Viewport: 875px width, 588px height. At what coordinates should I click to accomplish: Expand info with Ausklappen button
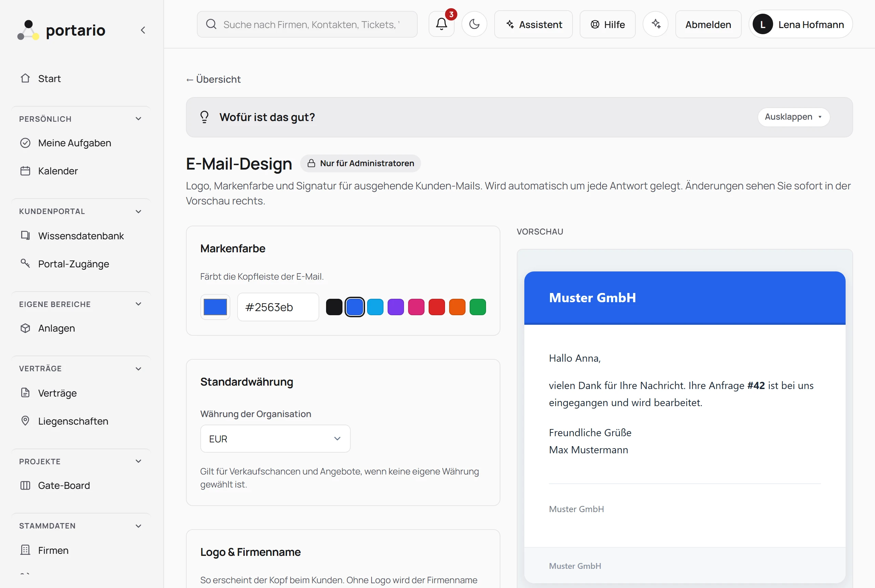794,117
